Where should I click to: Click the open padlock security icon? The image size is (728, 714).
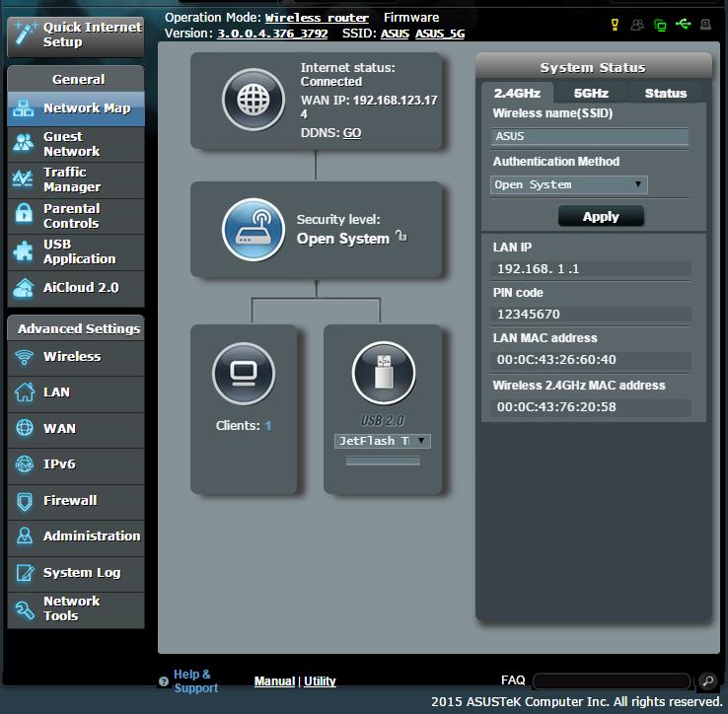pos(401,236)
